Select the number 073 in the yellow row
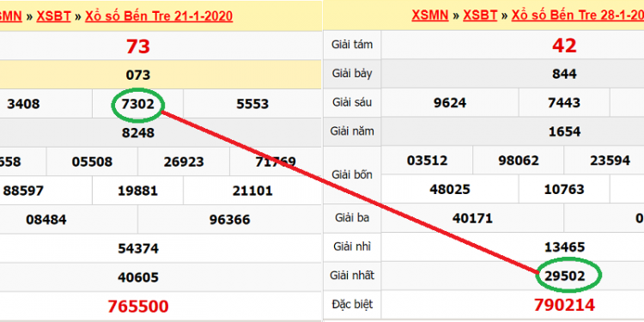Screen dimensions: 644x322 138,76
